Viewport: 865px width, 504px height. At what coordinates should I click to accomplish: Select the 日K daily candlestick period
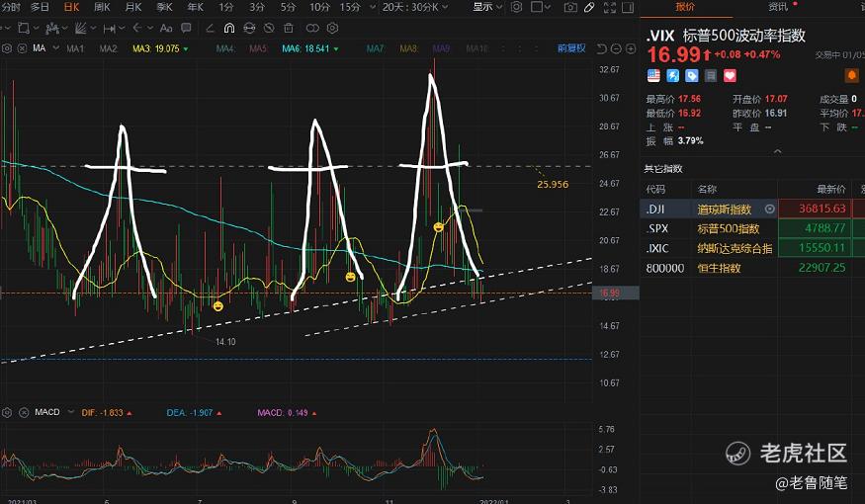[72, 7]
